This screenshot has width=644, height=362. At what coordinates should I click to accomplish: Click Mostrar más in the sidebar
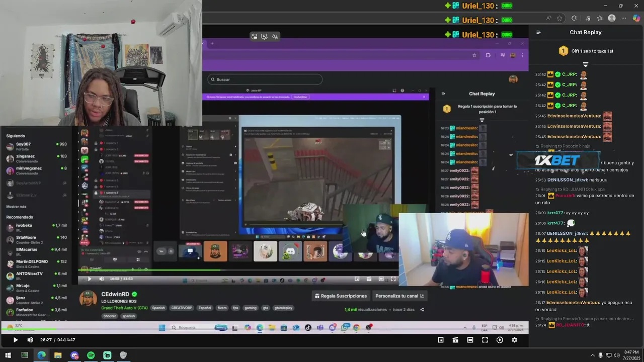click(16, 207)
